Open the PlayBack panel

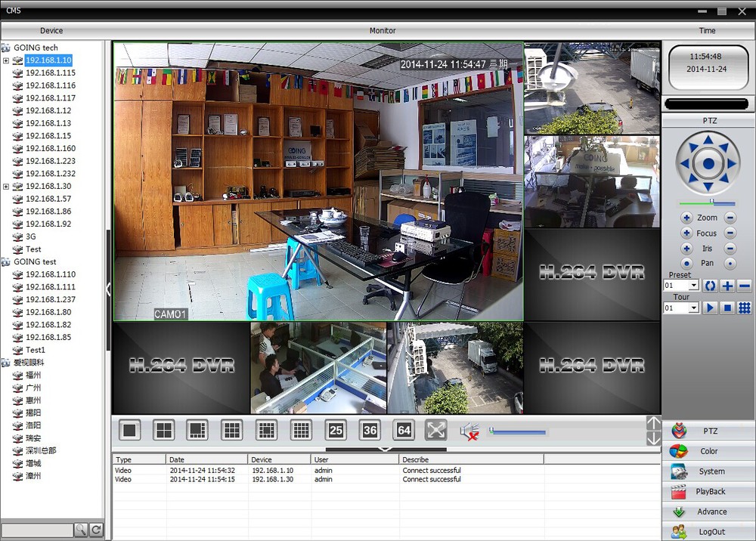click(708, 492)
